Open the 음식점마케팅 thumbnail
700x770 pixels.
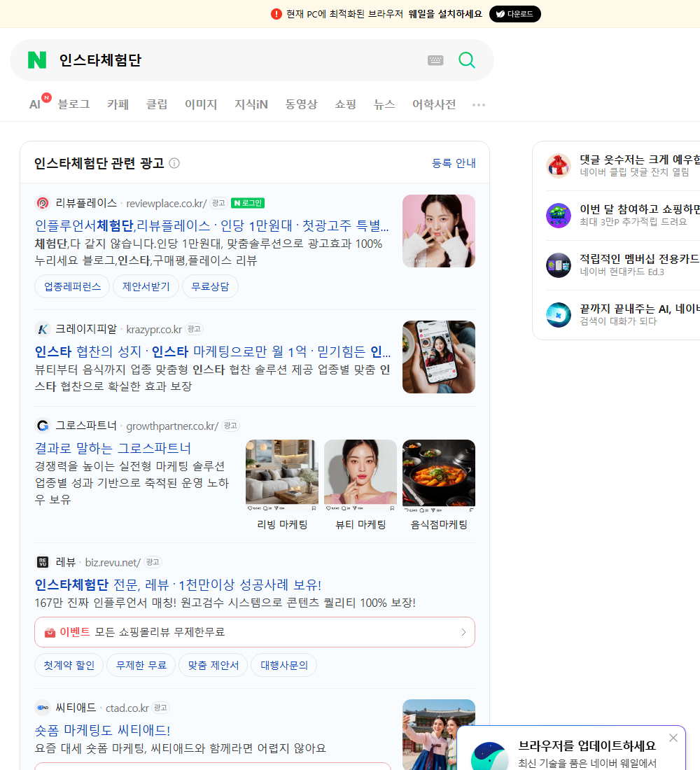pyautogui.click(x=439, y=476)
